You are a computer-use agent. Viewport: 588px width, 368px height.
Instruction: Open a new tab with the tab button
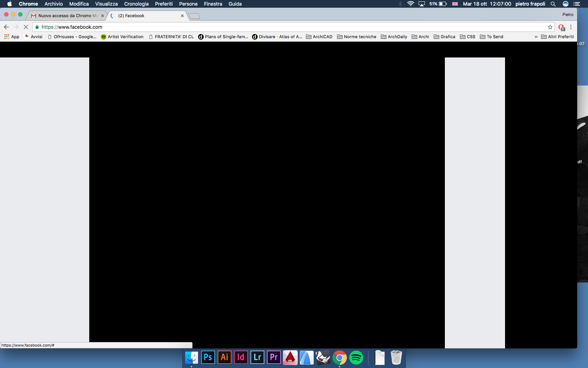pos(194,16)
